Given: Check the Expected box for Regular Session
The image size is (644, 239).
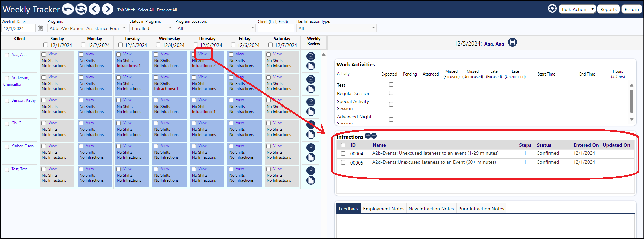Looking at the screenshot, I should [391, 93].
